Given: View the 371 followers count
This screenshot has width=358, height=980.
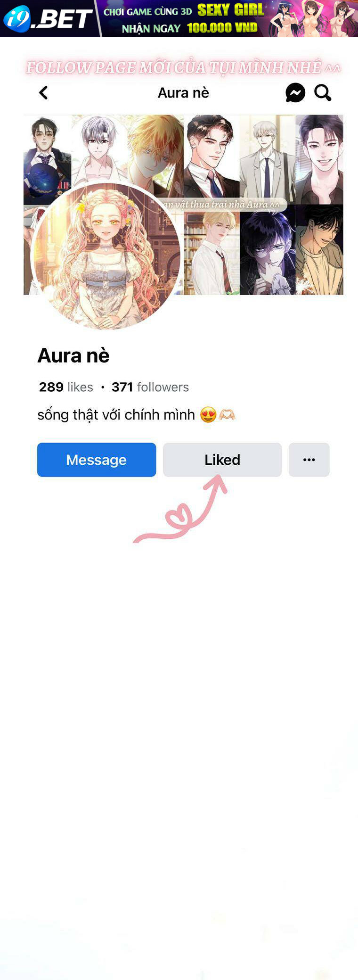Looking at the screenshot, I should [x=150, y=387].
